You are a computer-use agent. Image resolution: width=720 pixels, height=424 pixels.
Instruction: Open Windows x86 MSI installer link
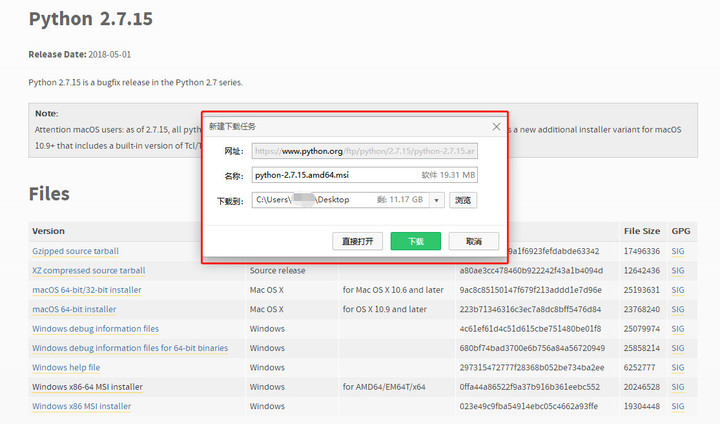(82, 406)
